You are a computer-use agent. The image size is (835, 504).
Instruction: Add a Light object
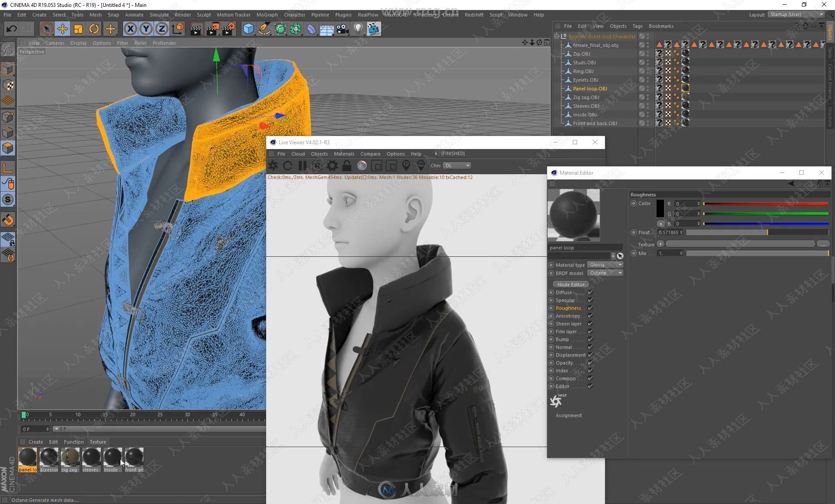pos(358,29)
